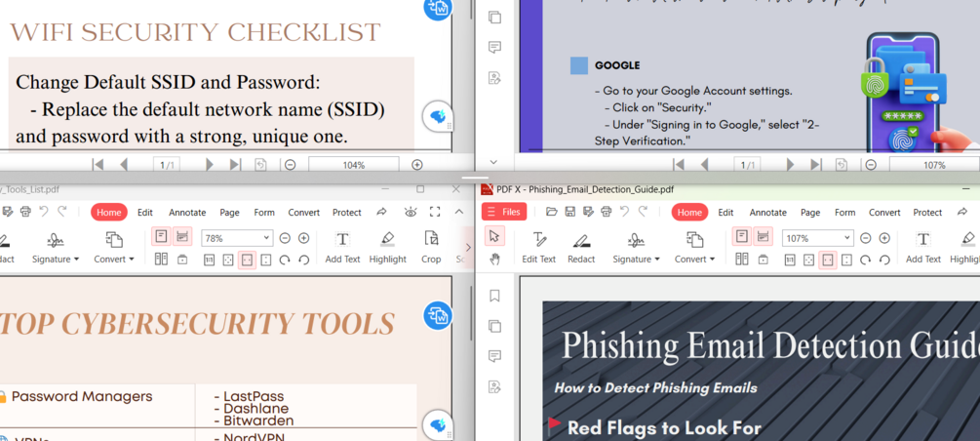Select Highlight tool in Tools_List window

pos(387,247)
